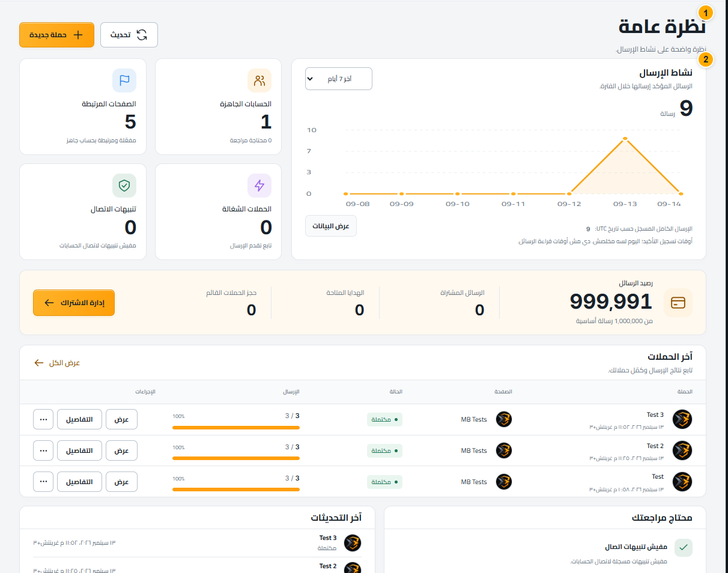Viewport: 728px width, 573px height.
Task: Open more actions menu for Test 3 row
Action: (x=43, y=419)
